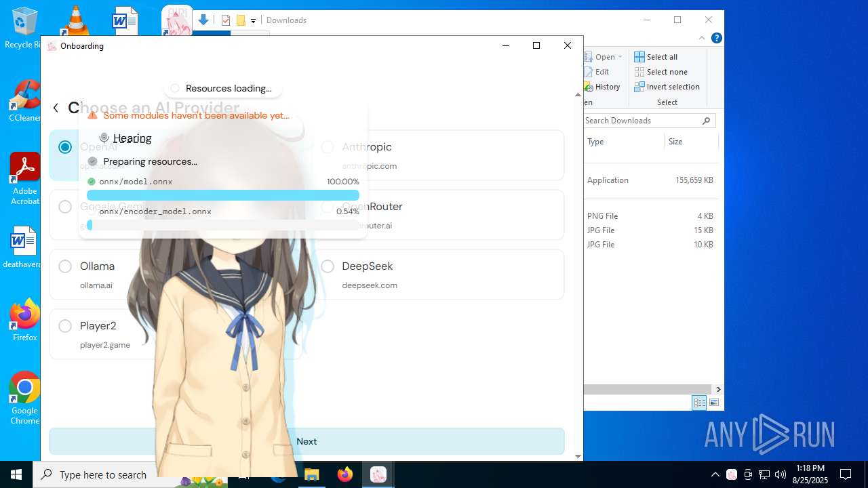868x488 pixels.
Task: Select the OpenAI provider radio button
Action: coord(65,147)
